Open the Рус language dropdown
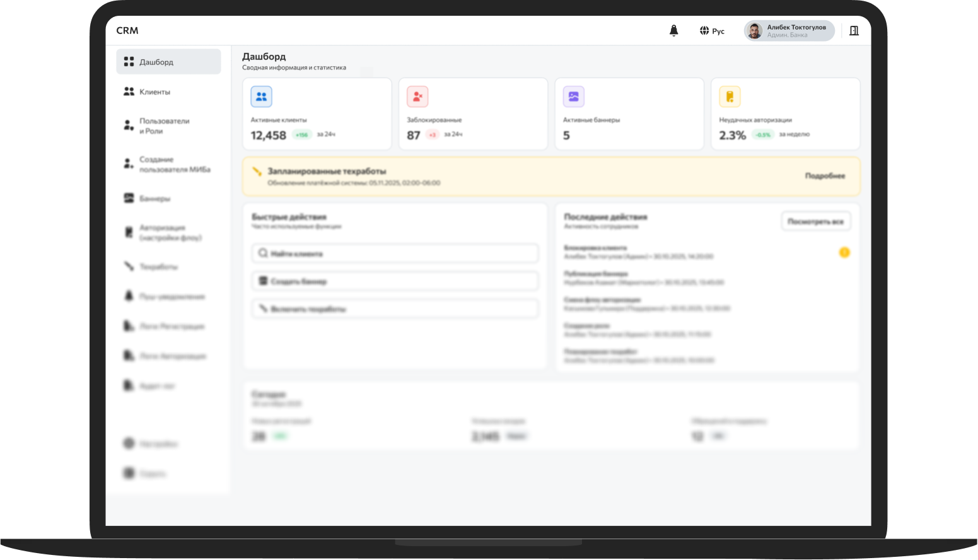 click(712, 30)
